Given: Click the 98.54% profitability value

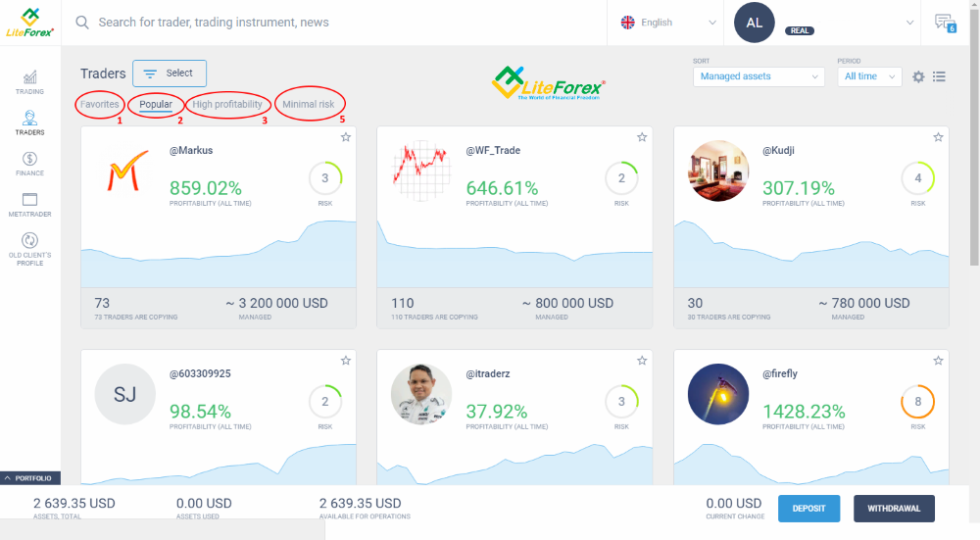Looking at the screenshot, I should [x=200, y=412].
